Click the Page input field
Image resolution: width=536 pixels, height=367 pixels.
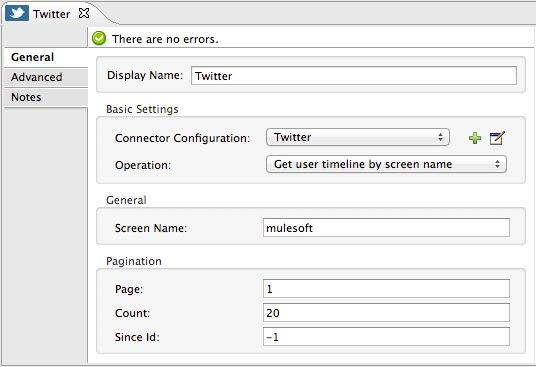[386, 289]
